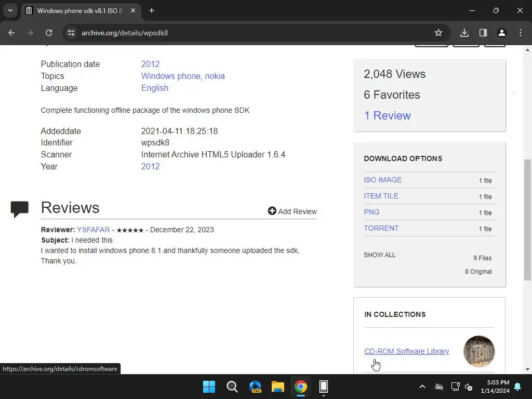The height and width of the screenshot is (399, 532).
Task: Click the scrollbar up arrow
Action: 527,50
